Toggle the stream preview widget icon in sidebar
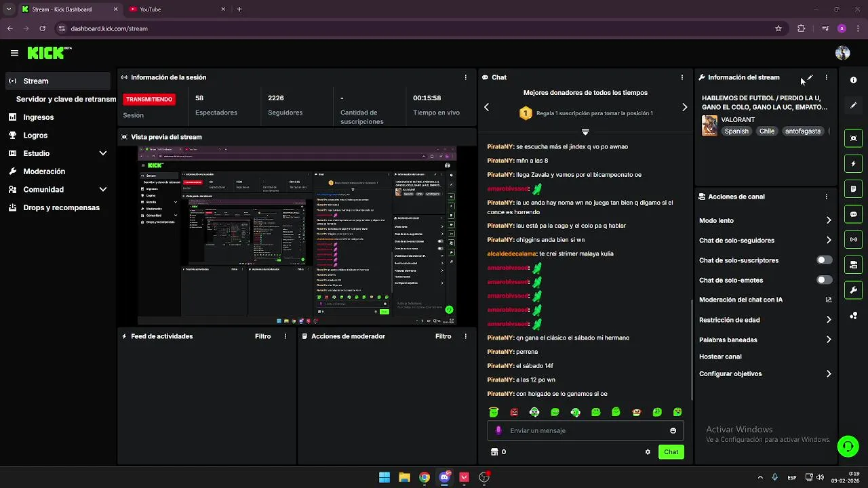Image resolution: width=868 pixels, height=488 pixels. pos(853,138)
